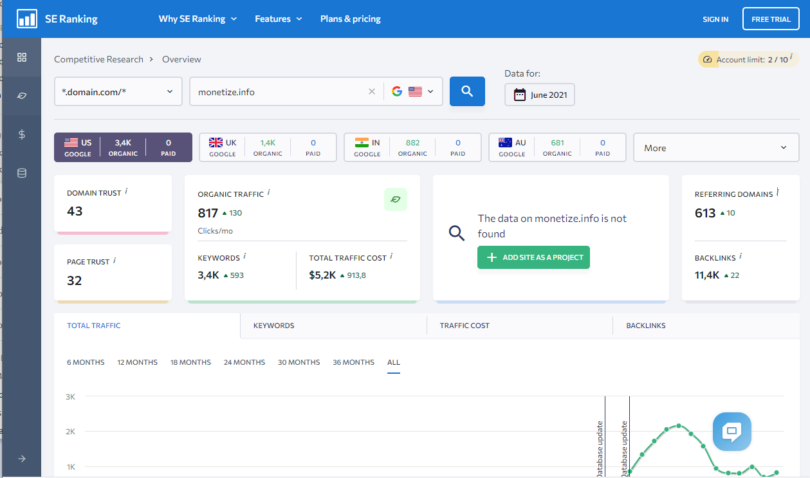Select the 36 Months range
810x478 pixels.
point(353,362)
